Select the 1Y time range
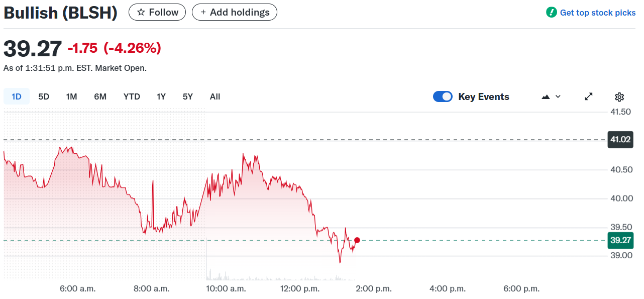644x299 pixels. pyautogui.click(x=161, y=97)
